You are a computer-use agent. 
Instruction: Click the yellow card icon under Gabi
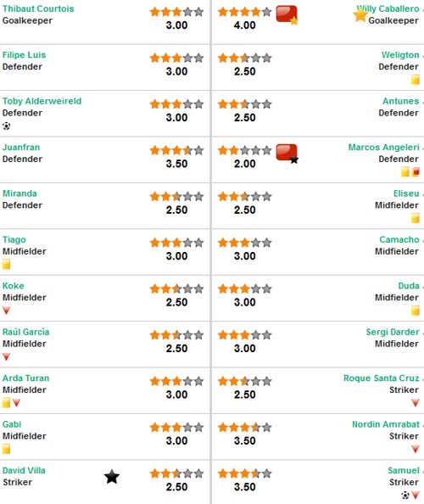click(6, 449)
